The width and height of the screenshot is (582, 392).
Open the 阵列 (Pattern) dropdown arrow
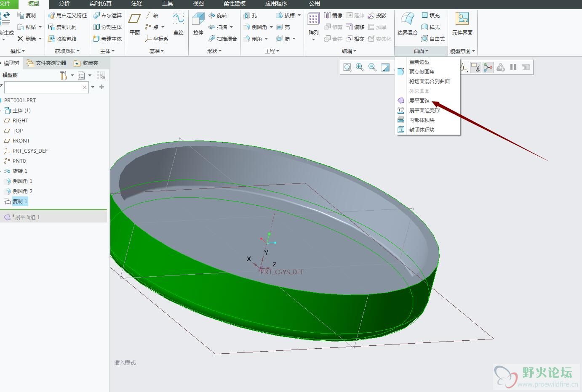tap(313, 40)
